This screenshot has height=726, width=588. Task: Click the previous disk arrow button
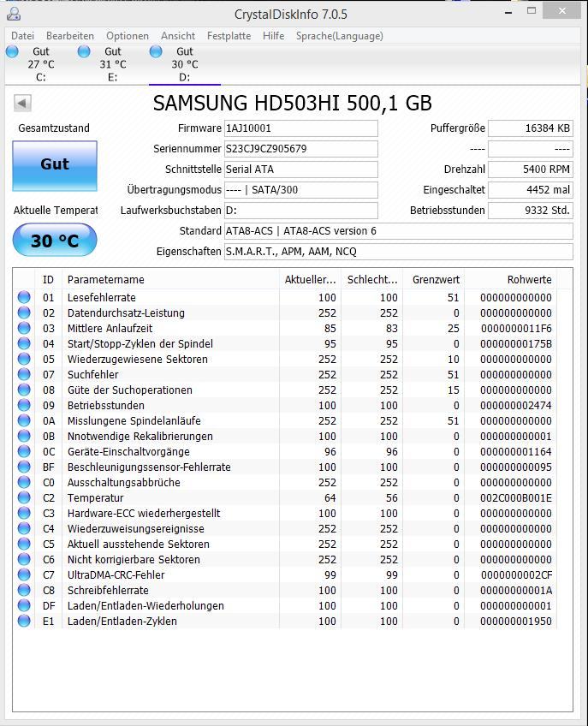point(23,103)
